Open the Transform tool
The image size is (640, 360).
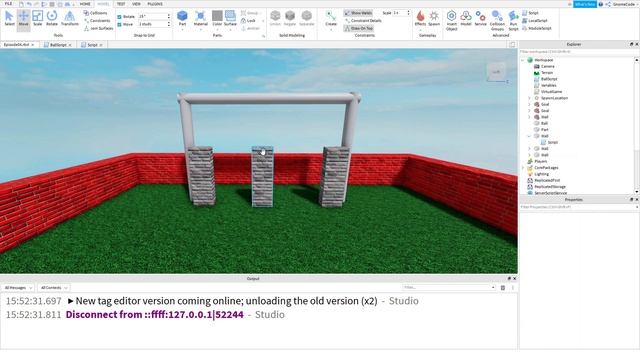coord(70,17)
